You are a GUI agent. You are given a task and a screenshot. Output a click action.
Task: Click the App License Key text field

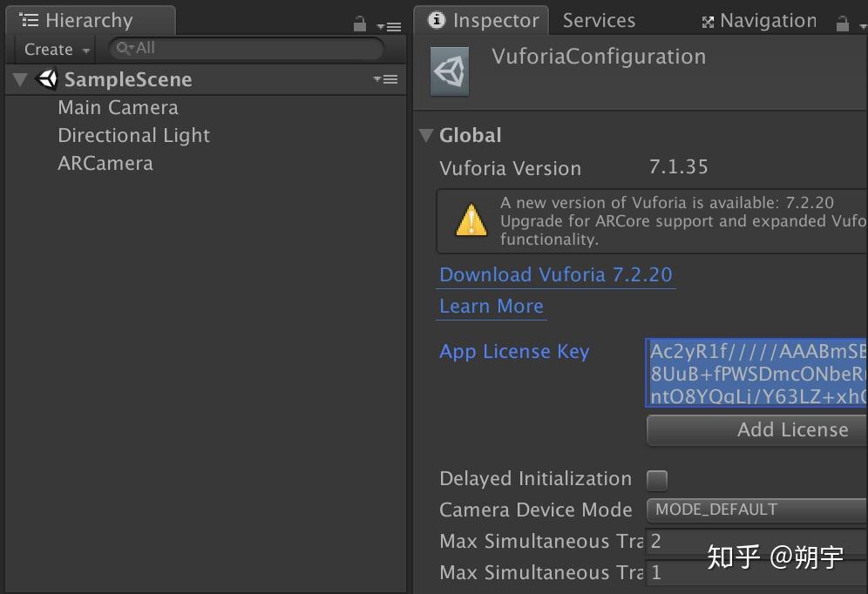756,373
